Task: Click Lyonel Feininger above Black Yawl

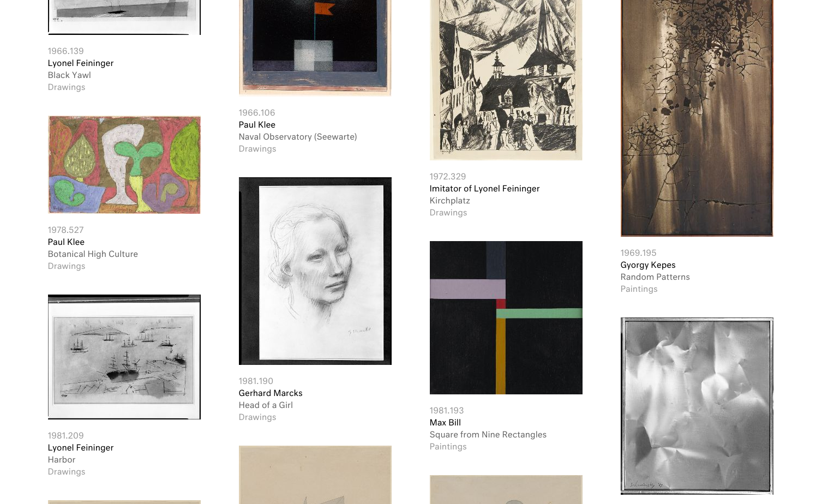Action: point(80,63)
